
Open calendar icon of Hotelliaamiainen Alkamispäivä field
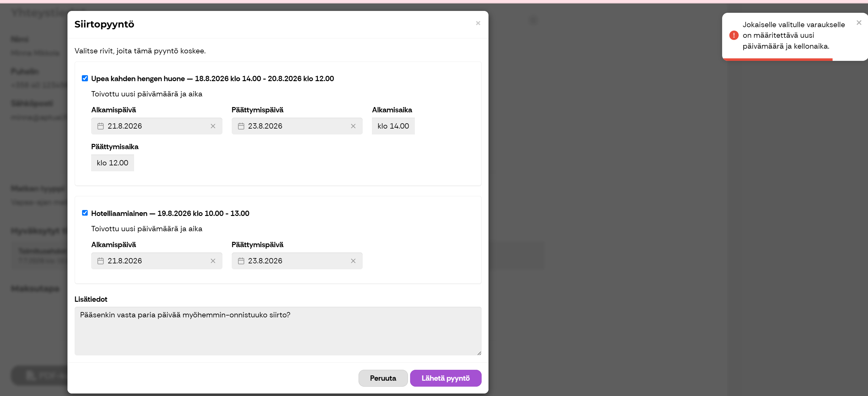pos(100,261)
